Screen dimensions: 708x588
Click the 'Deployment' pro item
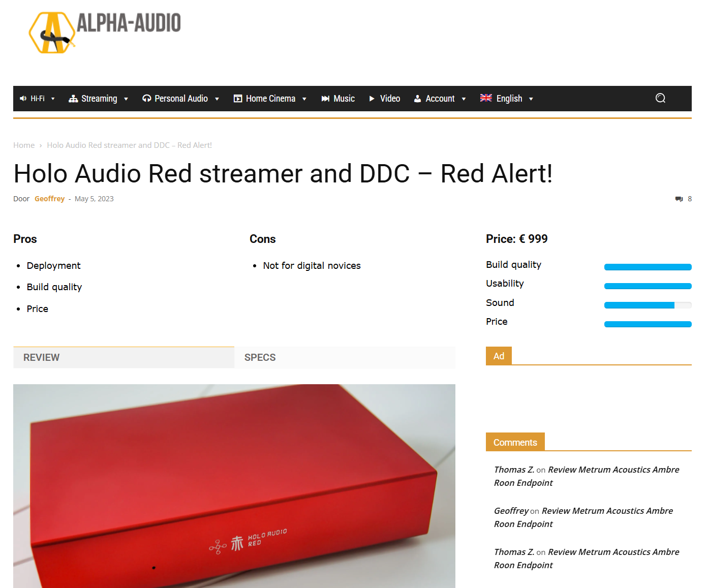[53, 266]
